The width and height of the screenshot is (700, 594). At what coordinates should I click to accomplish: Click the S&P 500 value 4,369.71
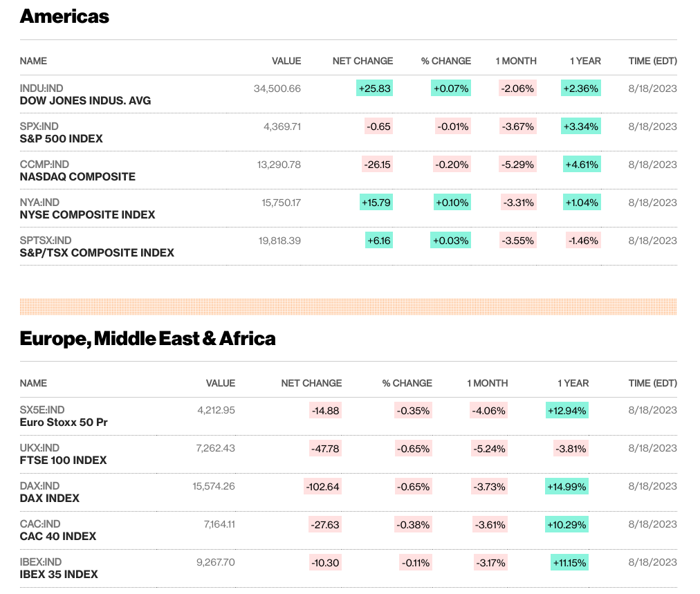[282, 127]
